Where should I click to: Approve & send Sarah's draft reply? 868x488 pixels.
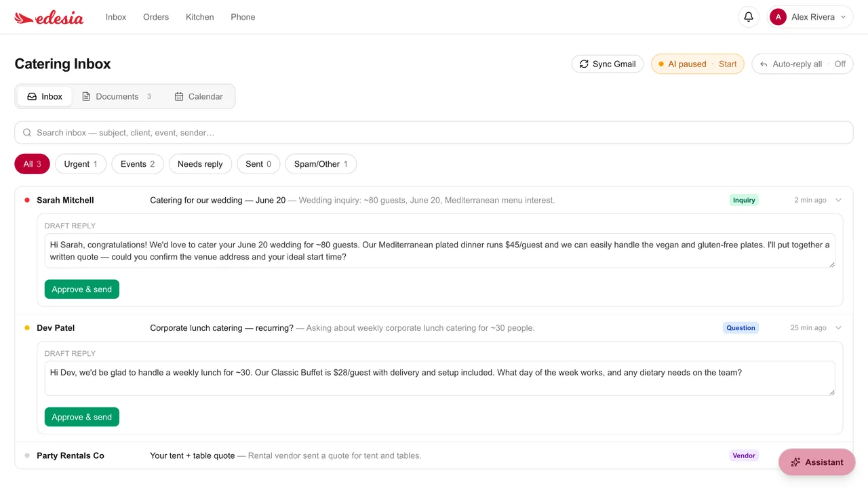click(x=82, y=289)
